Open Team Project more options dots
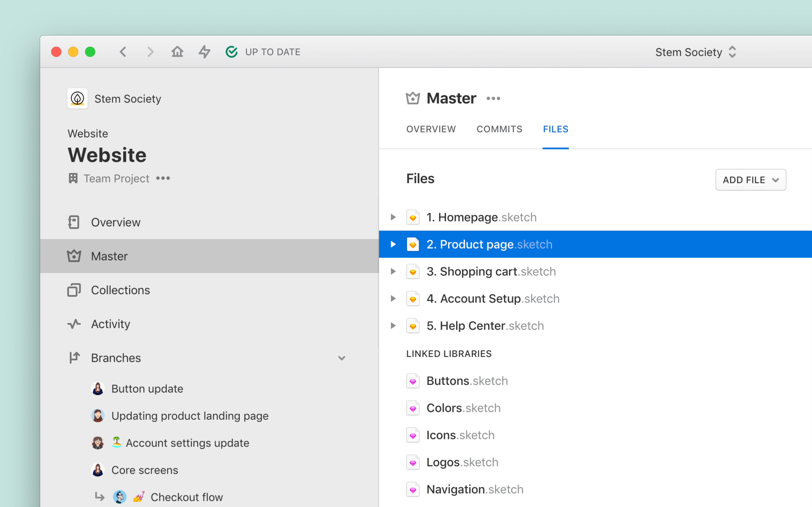 (163, 178)
